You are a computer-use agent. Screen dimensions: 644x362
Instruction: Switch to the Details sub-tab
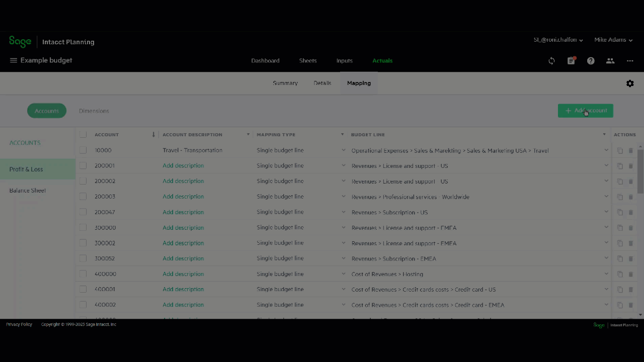(x=323, y=83)
